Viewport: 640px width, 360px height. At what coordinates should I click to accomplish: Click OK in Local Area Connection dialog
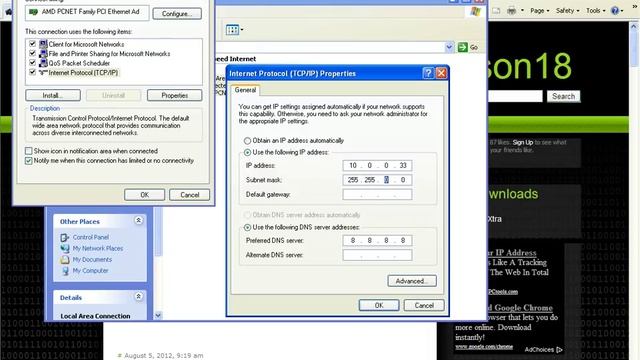144,195
